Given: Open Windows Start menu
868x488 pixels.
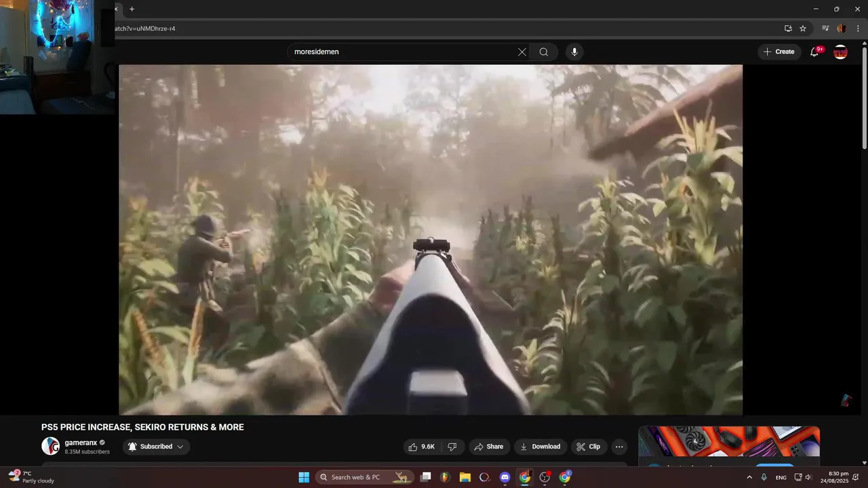Looking at the screenshot, I should tap(304, 477).
